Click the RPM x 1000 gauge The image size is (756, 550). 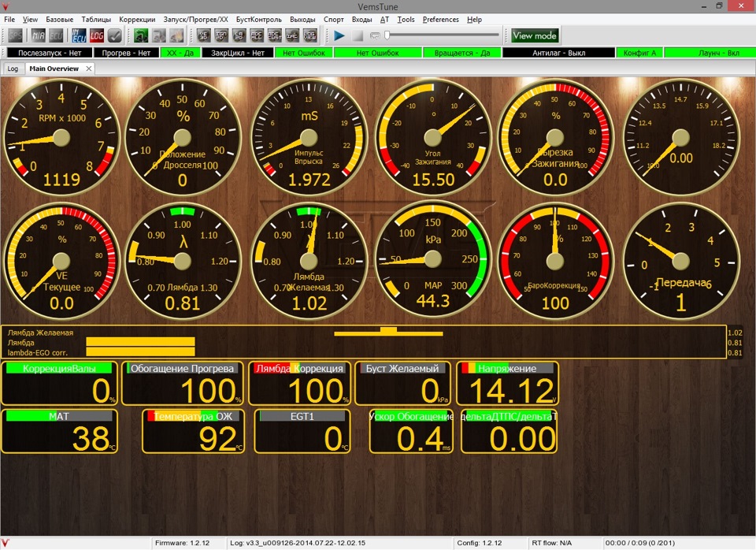click(x=61, y=137)
